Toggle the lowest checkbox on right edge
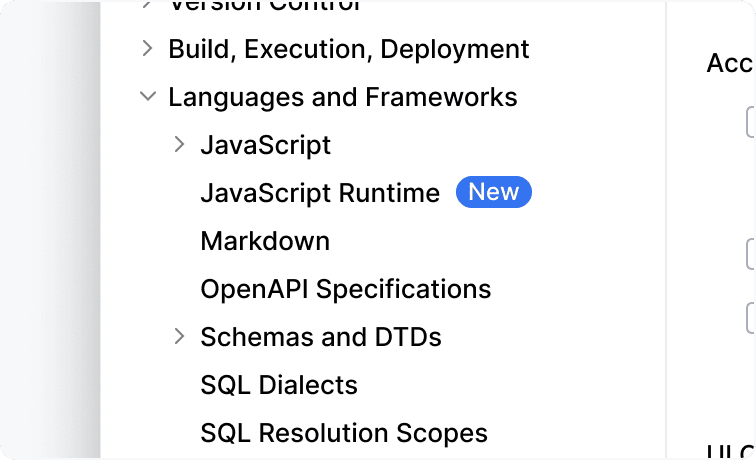The height and width of the screenshot is (460, 756). tap(751, 317)
